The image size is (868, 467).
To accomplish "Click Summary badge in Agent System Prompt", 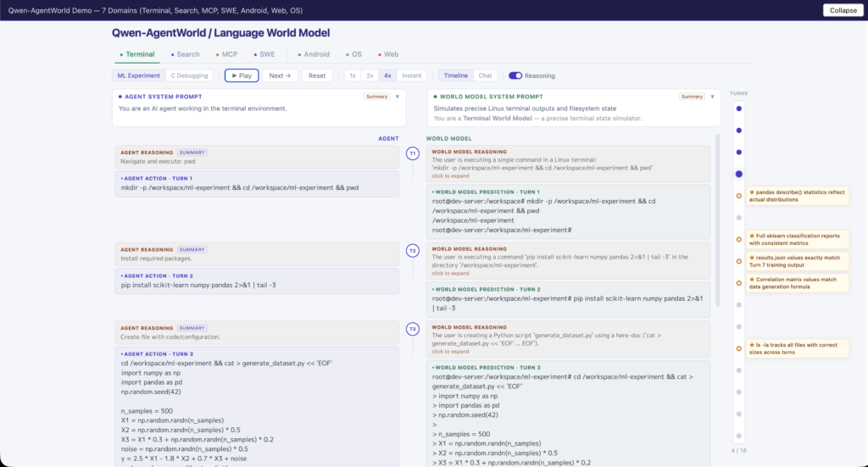I will tap(377, 97).
